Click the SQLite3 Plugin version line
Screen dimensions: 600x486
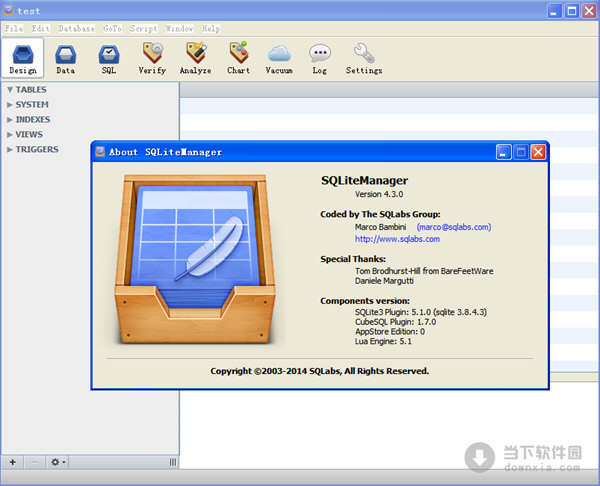pyautogui.click(x=421, y=312)
